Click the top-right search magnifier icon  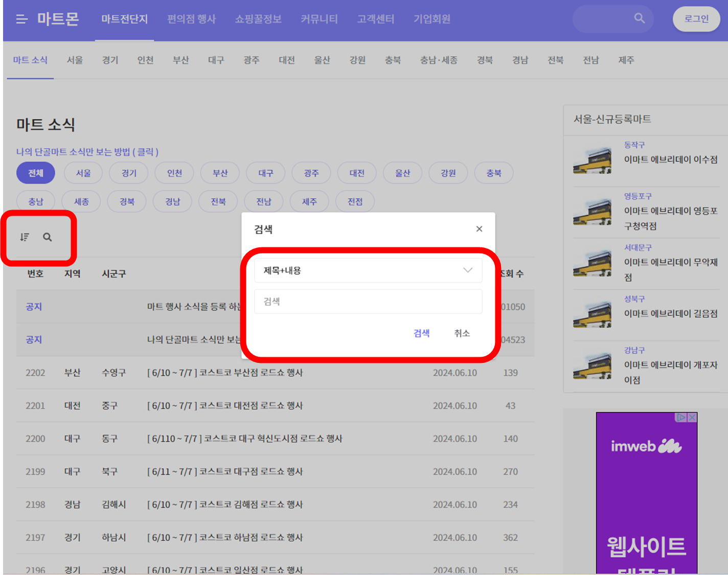pos(639,18)
